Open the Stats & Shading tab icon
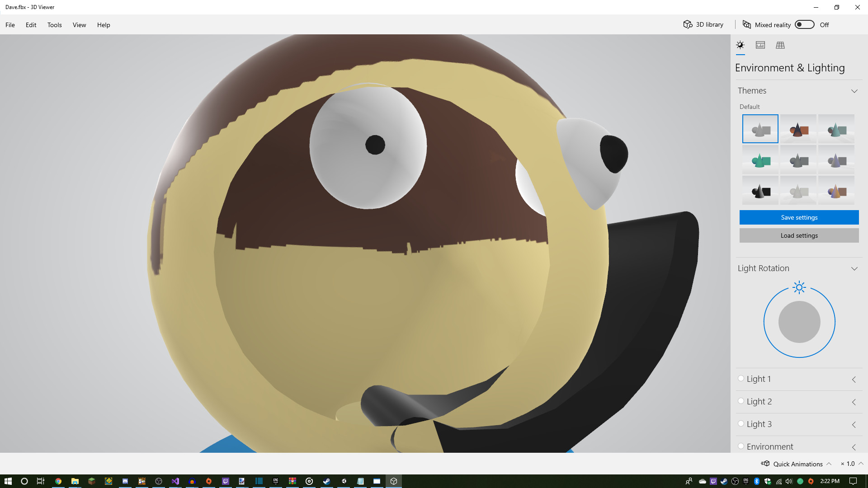 click(x=760, y=45)
